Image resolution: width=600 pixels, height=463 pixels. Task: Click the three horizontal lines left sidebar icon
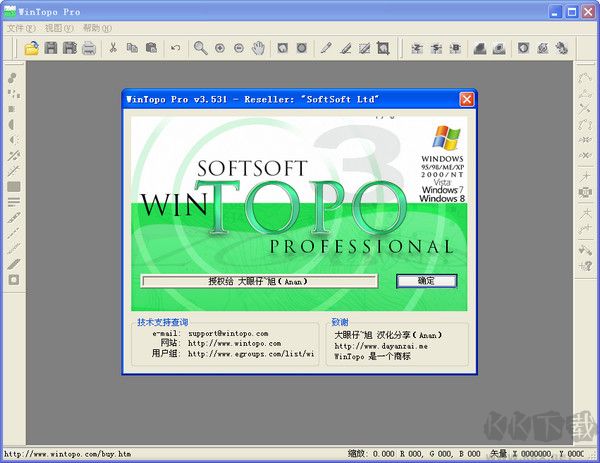tap(14, 202)
